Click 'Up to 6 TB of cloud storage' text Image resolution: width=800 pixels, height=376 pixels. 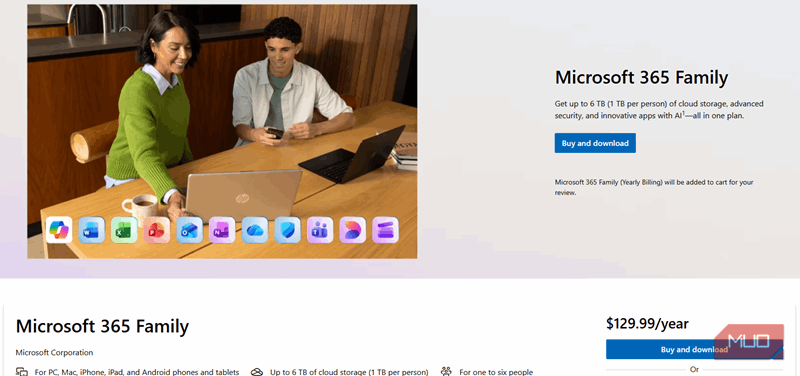click(349, 372)
